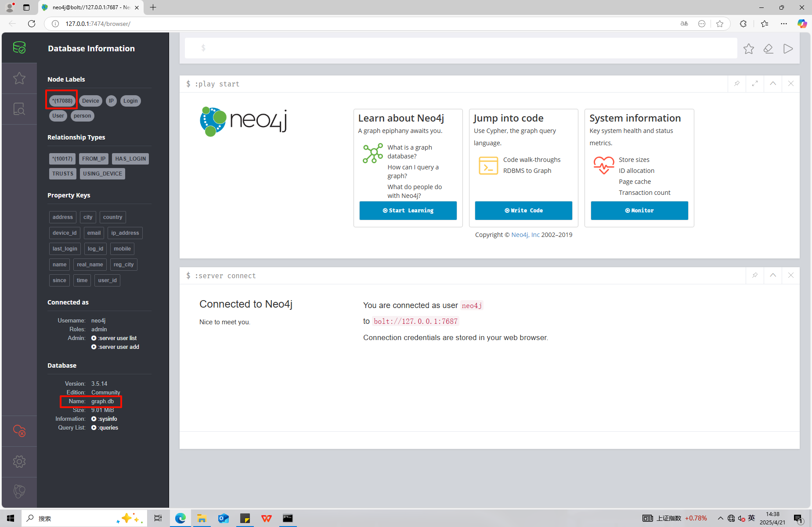Click the ip_address property key

125,233
